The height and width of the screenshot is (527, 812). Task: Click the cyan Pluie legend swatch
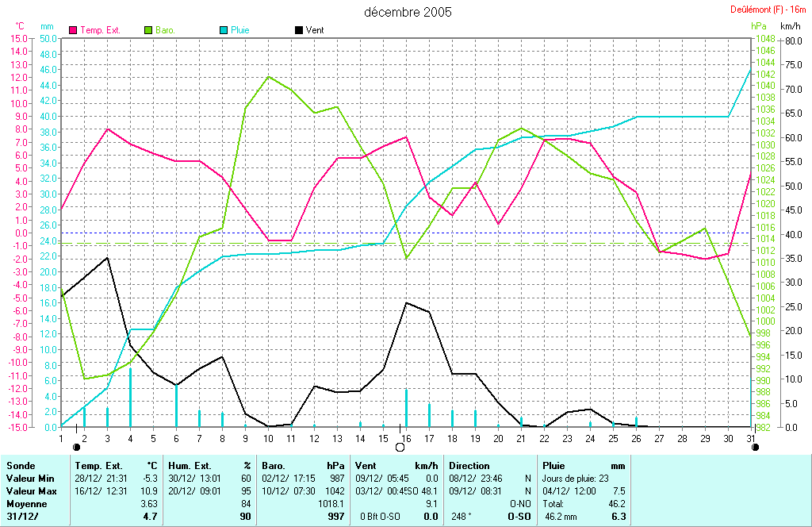[223, 30]
